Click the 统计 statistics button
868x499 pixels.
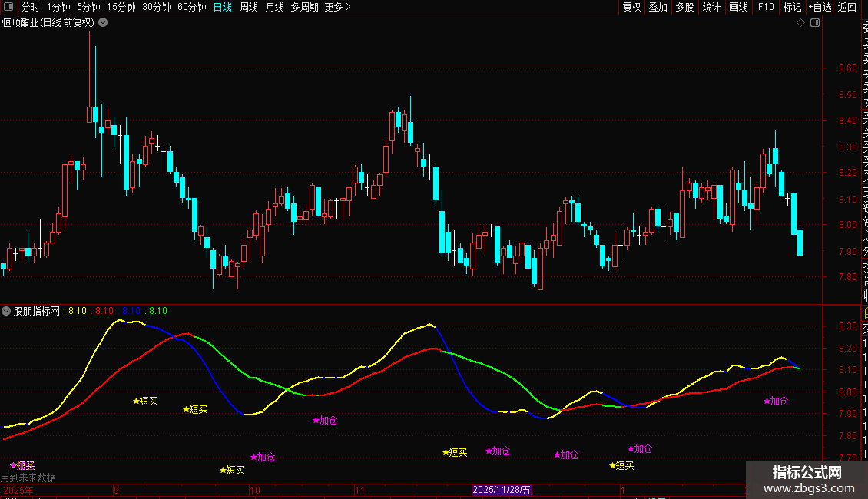[x=711, y=7]
